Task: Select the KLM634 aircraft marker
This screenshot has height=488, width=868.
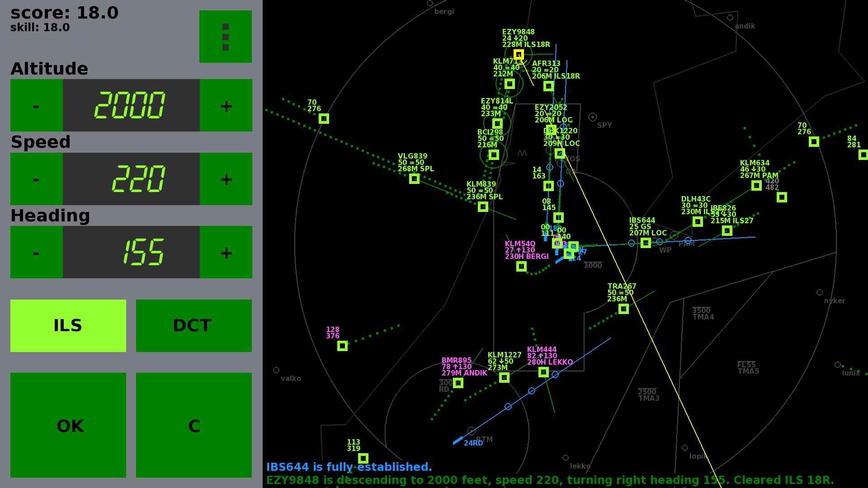Action: pyautogui.click(x=756, y=185)
